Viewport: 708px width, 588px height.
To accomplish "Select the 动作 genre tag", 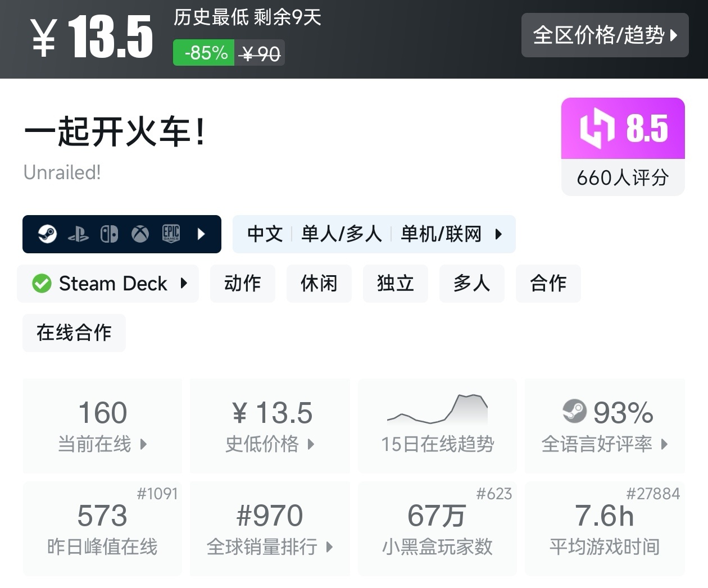I will (x=242, y=284).
